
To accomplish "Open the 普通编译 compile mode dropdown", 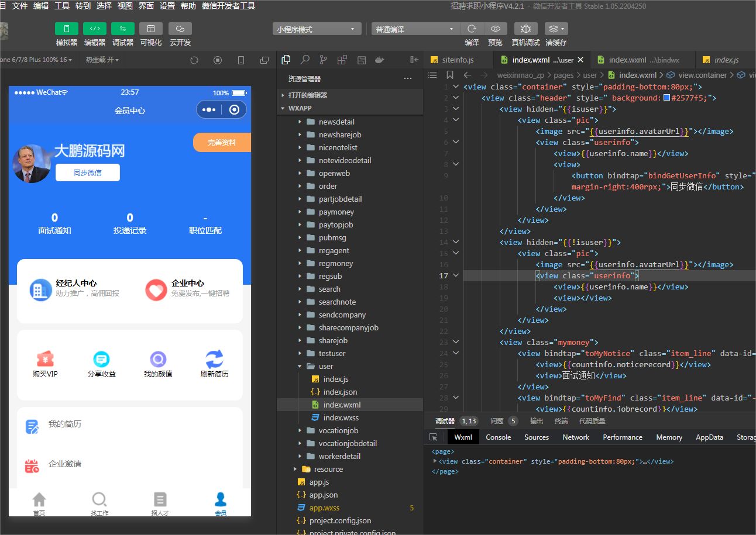I will point(415,29).
